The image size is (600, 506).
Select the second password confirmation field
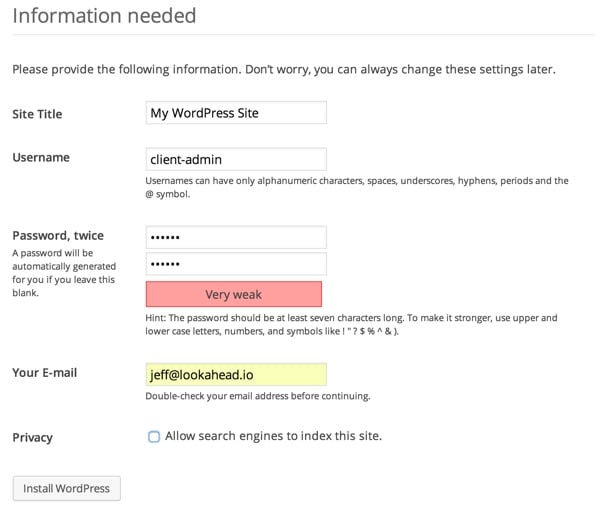[x=236, y=264]
